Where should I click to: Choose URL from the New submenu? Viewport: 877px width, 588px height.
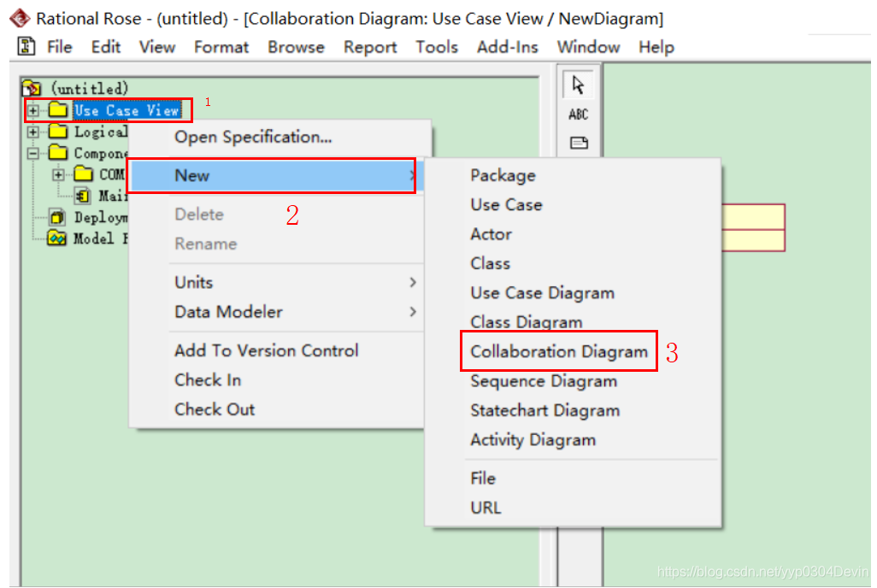(x=573, y=508)
